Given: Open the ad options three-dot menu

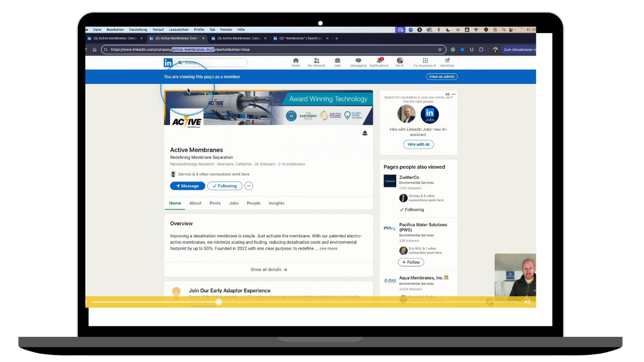Looking at the screenshot, I should 453,94.
